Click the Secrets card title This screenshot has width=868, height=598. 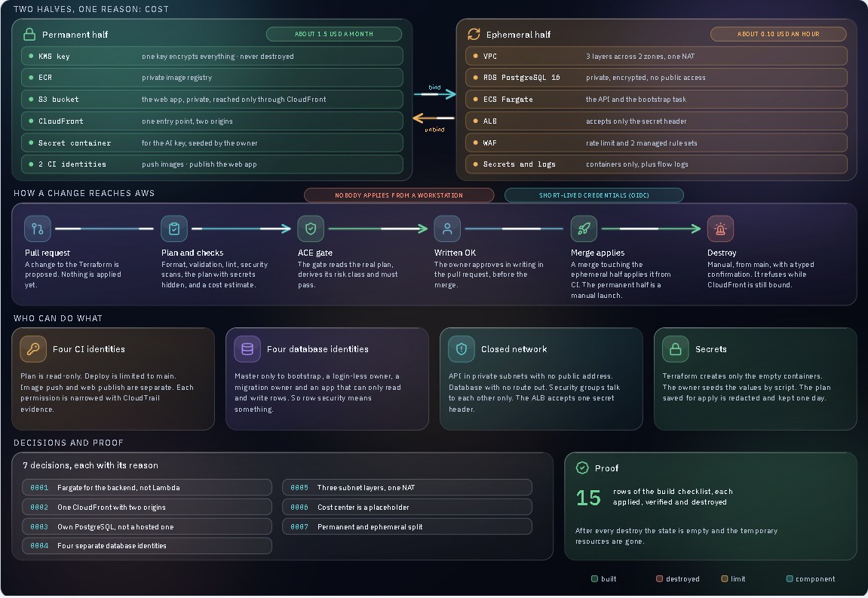(711, 349)
